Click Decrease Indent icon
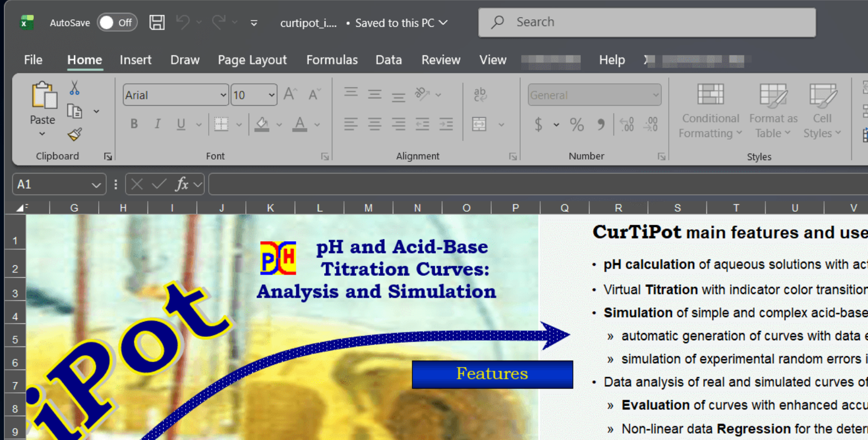Image resolution: width=868 pixels, height=440 pixels. coord(422,125)
